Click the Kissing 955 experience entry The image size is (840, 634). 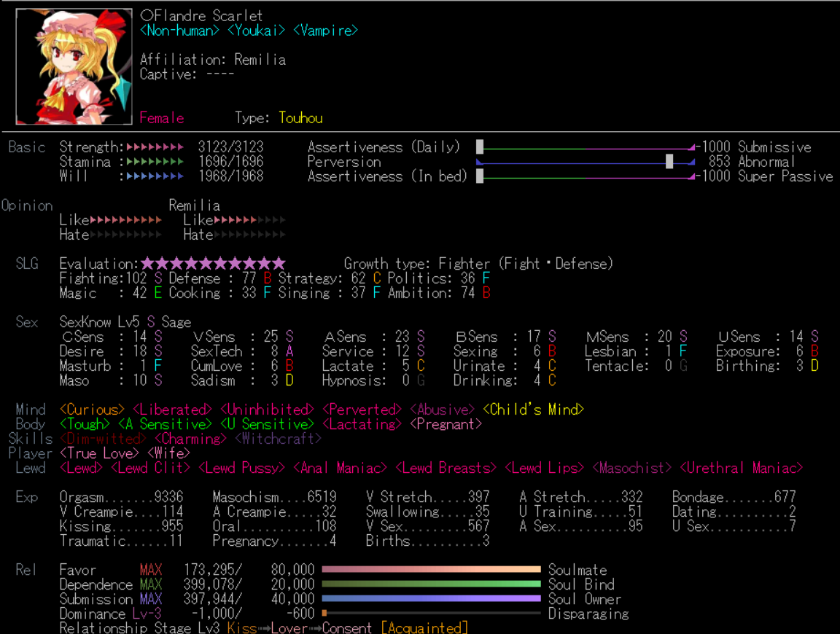tap(122, 526)
